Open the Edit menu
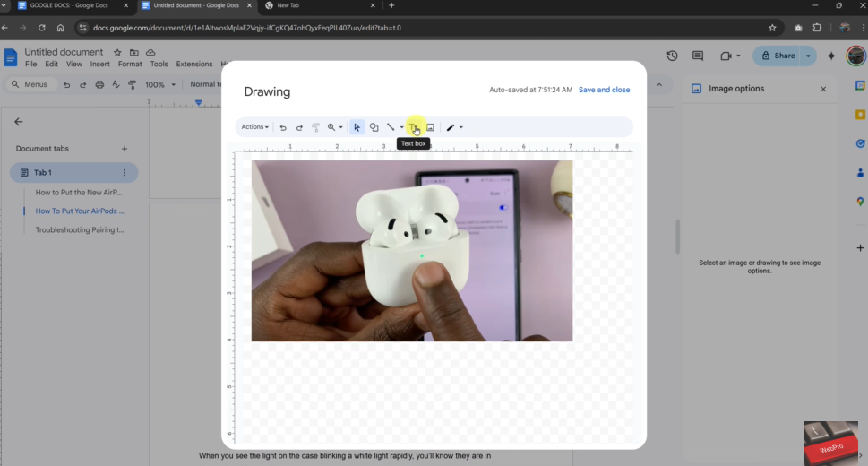868x466 pixels. [51, 65]
